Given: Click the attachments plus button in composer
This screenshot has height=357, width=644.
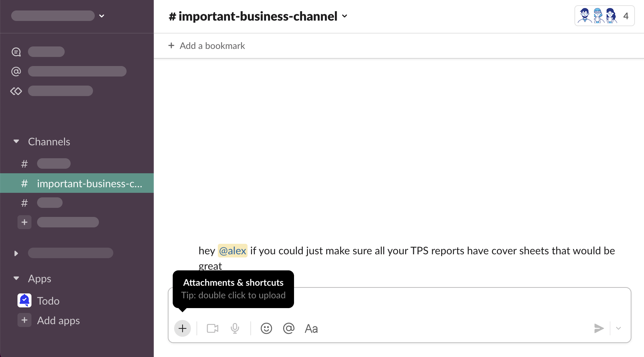Looking at the screenshot, I should (x=182, y=328).
